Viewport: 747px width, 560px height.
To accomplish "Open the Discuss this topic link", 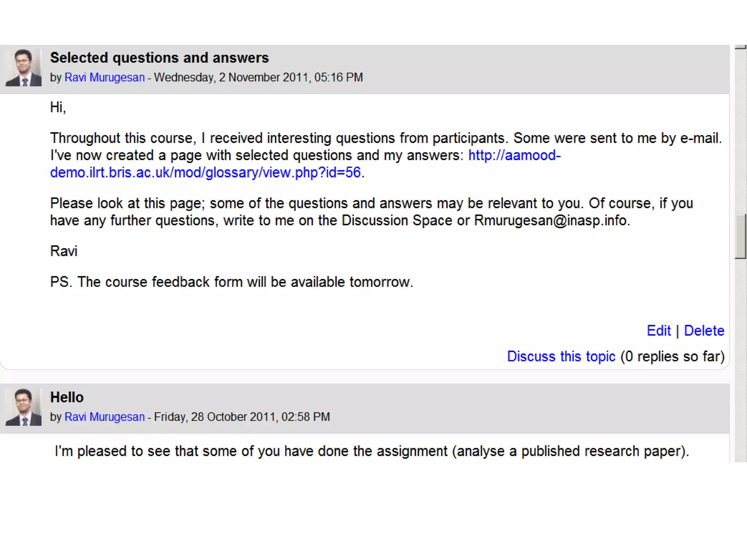I will pos(561,357).
